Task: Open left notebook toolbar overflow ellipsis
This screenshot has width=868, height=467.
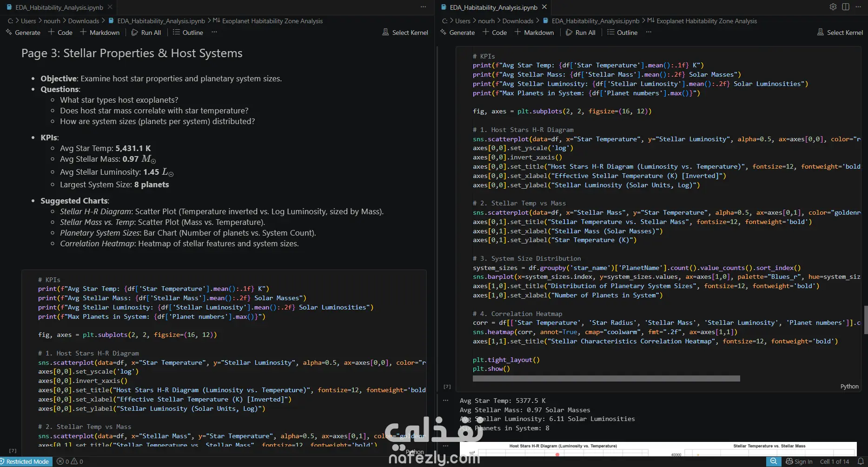Action: [214, 33]
